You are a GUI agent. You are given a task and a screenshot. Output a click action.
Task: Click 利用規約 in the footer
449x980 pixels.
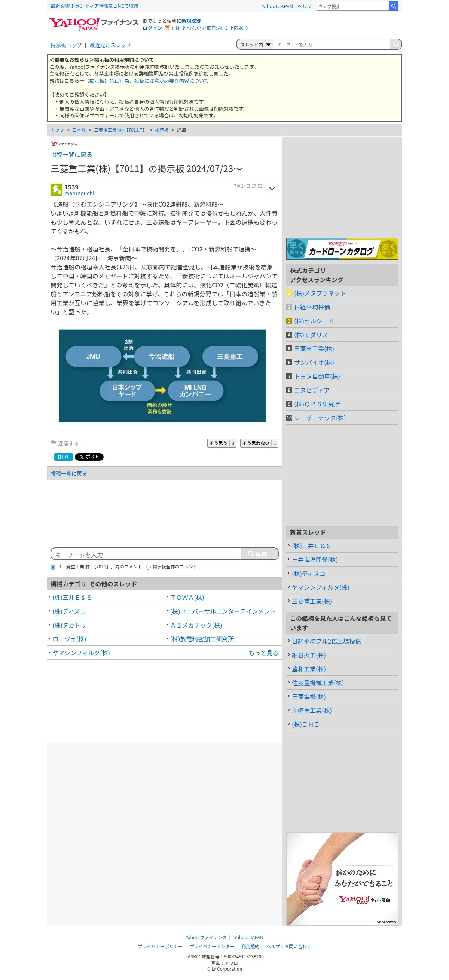click(x=250, y=947)
